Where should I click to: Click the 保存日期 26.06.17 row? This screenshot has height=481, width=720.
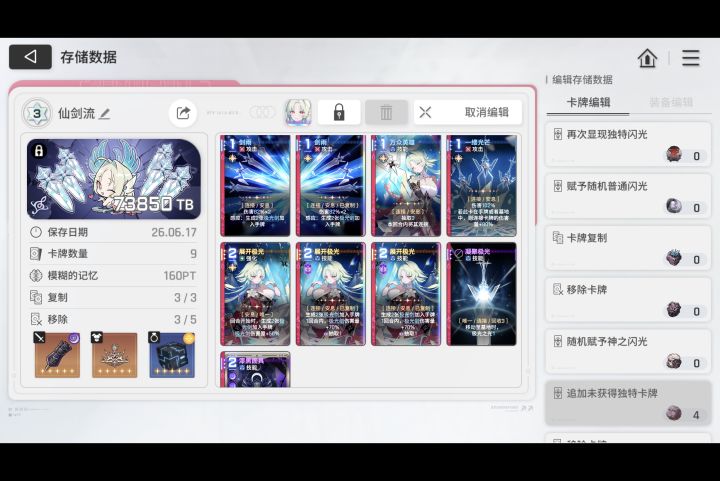click(113, 232)
